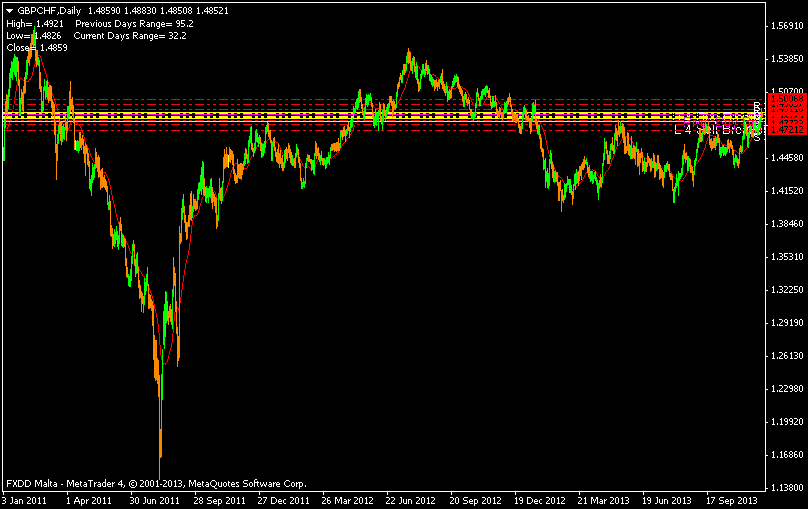This screenshot has height=509, width=808.
Task: Click the 22 Jun 2012 date label
Action: (x=413, y=497)
